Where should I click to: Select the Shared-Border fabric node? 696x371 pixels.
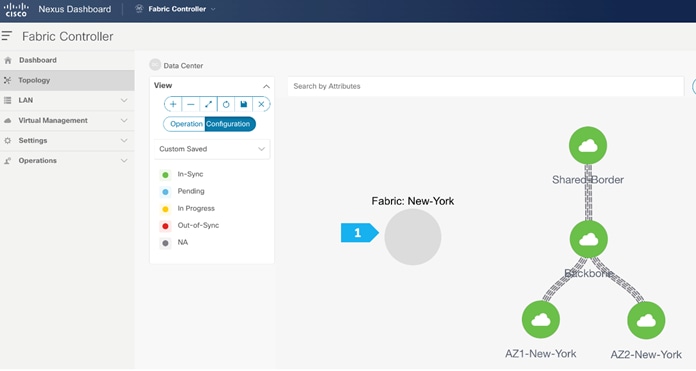[588, 146]
